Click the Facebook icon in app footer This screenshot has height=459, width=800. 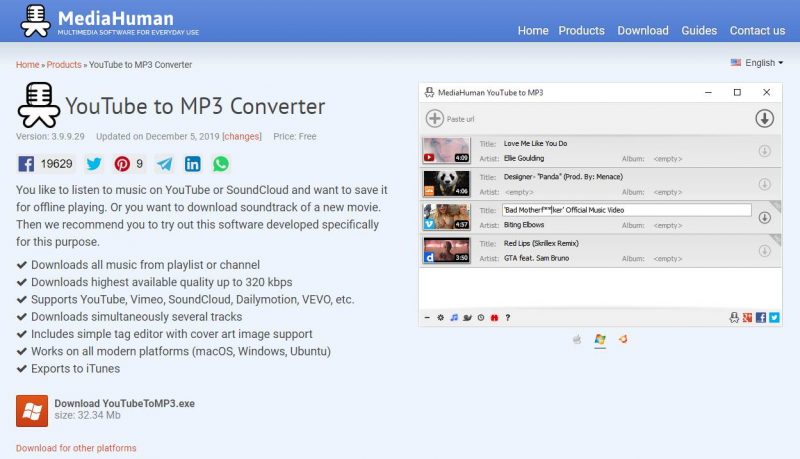pos(761,317)
